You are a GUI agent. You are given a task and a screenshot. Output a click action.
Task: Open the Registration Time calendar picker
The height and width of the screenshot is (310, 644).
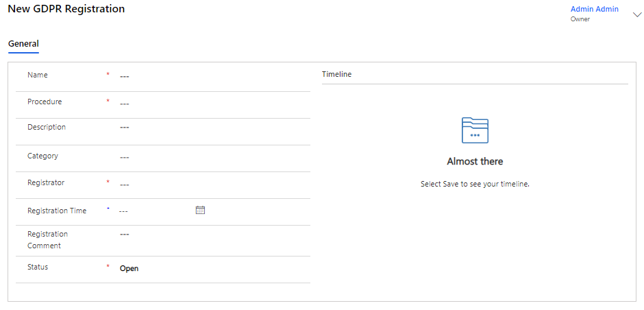200,210
